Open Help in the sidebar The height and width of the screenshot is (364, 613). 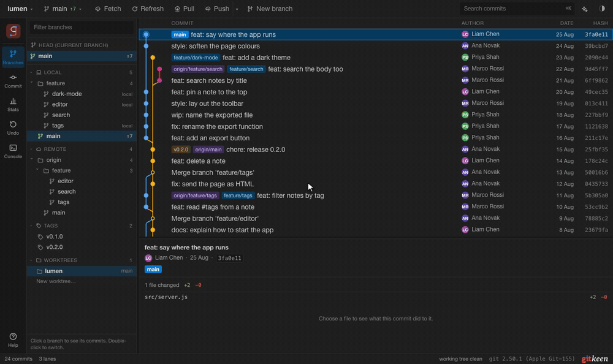[13, 339]
